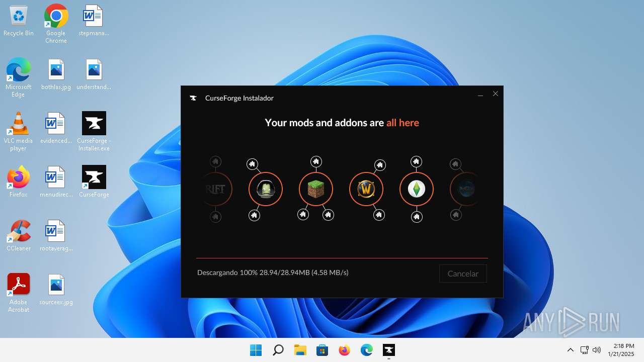Image resolution: width=644 pixels, height=362 pixels.
Task: Click the Kerbal Space Program game icon
Action: (x=266, y=189)
